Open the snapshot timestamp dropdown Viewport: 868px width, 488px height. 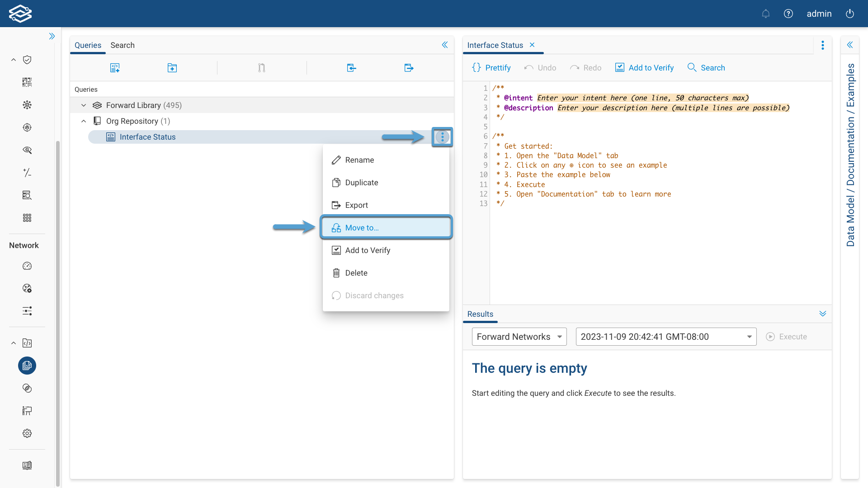pos(666,337)
